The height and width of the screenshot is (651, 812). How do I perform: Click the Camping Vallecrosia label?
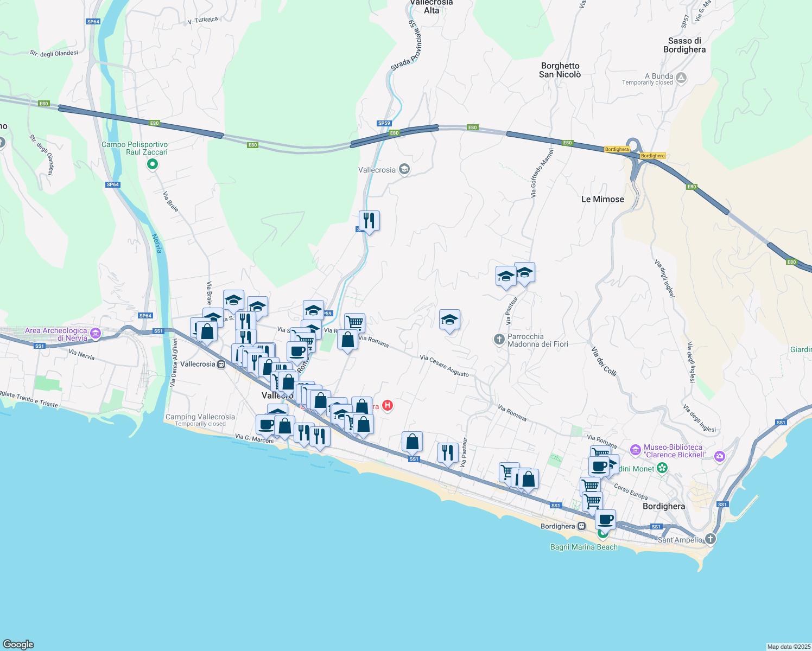[200, 417]
